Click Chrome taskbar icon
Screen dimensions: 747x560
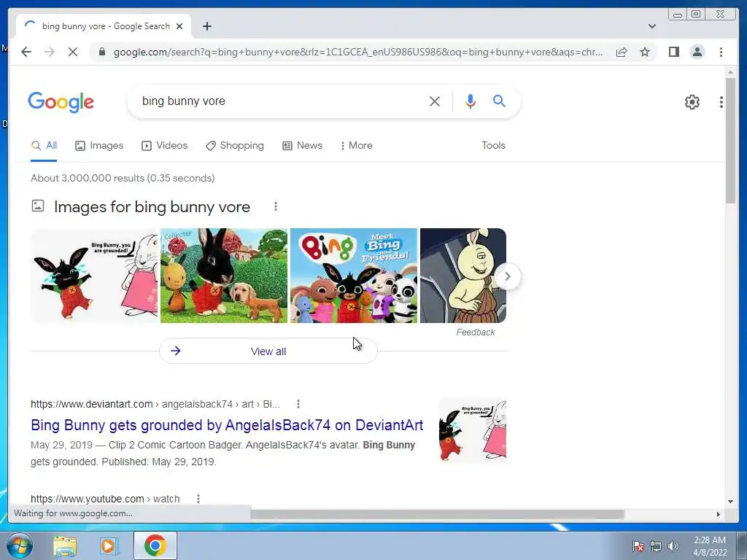pos(155,545)
